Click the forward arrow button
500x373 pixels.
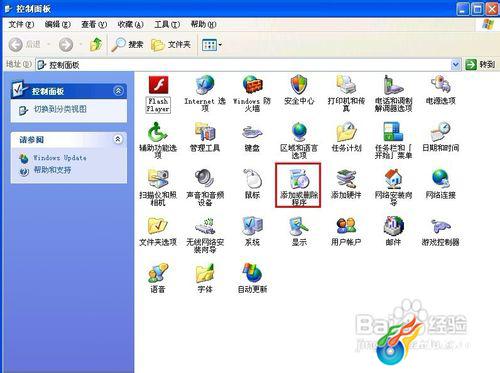click(66, 44)
